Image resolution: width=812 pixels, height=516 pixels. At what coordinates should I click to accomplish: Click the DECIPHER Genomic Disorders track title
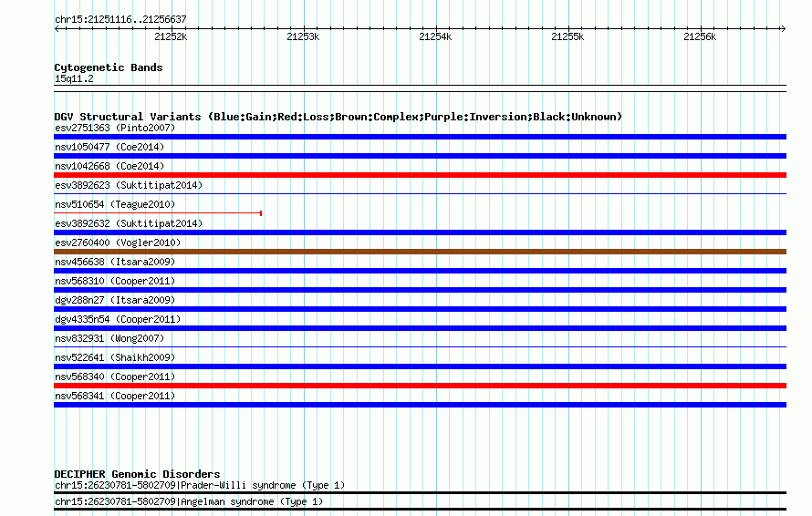point(137,474)
